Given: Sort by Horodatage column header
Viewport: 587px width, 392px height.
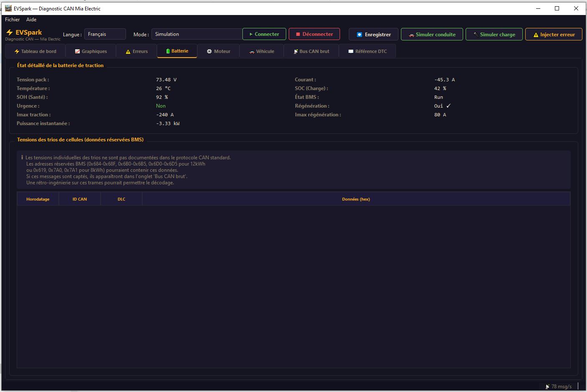Looking at the screenshot, I should [x=38, y=199].
